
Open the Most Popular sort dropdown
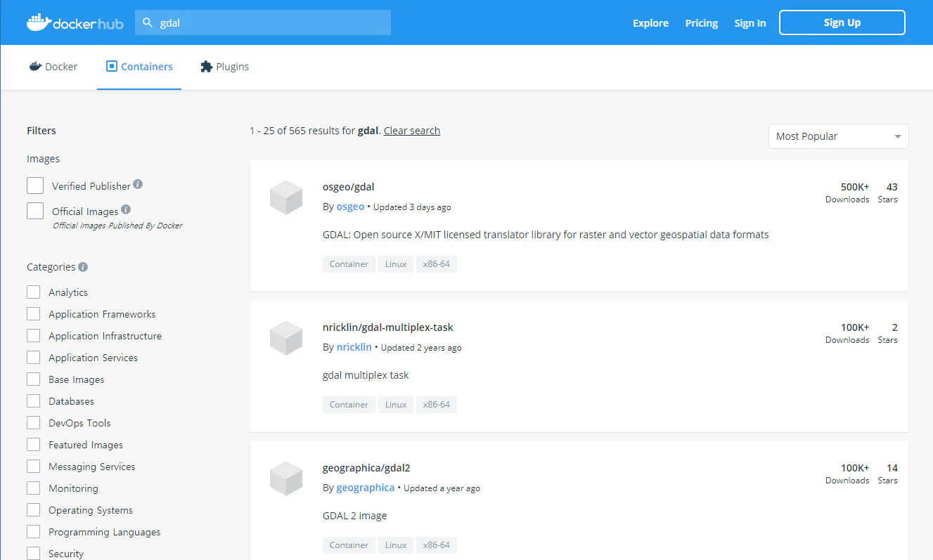click(838, 136)
